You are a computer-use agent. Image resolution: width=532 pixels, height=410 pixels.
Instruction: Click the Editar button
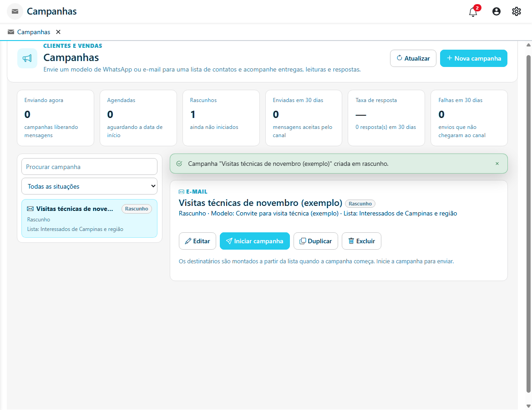(197, 241)
